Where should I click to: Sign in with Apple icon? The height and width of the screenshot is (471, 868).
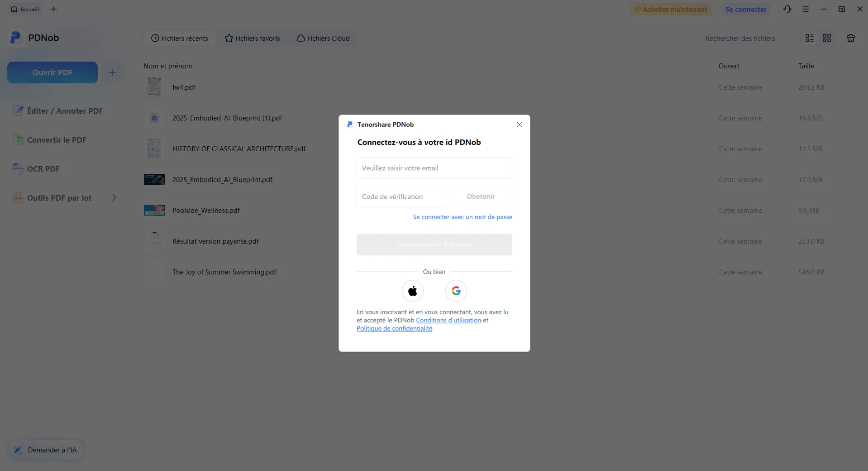(x=412, y=291)
